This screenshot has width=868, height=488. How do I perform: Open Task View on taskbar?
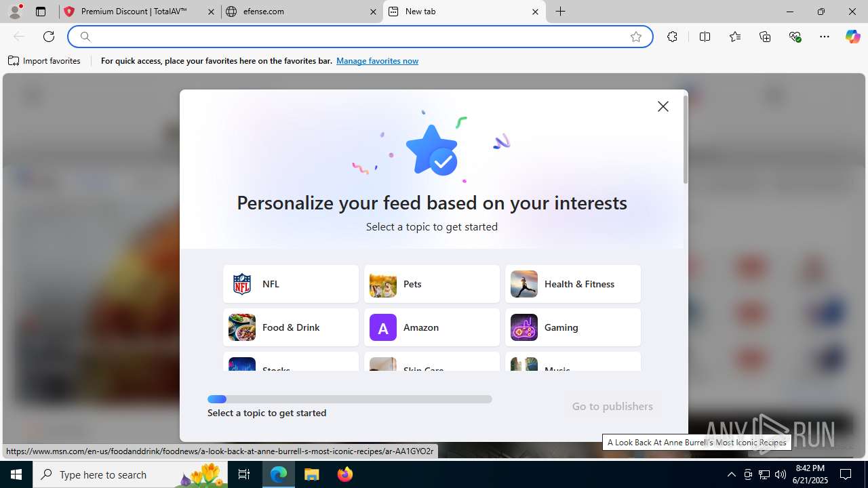(245, 474)
